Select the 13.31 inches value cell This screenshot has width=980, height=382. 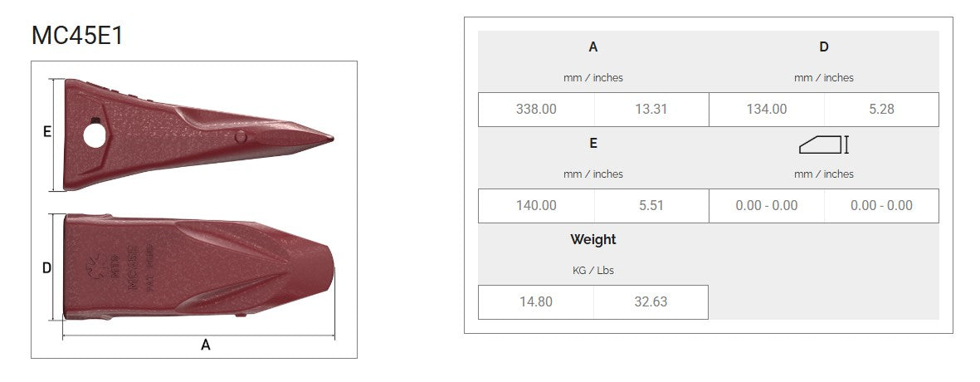tap(651, 109)
